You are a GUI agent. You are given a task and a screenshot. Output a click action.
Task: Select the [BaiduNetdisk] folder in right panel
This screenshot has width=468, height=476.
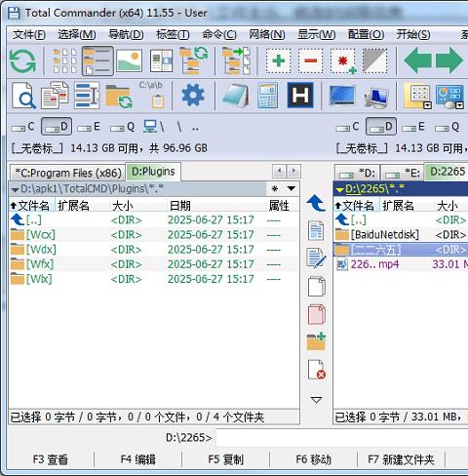pos(401,235)
